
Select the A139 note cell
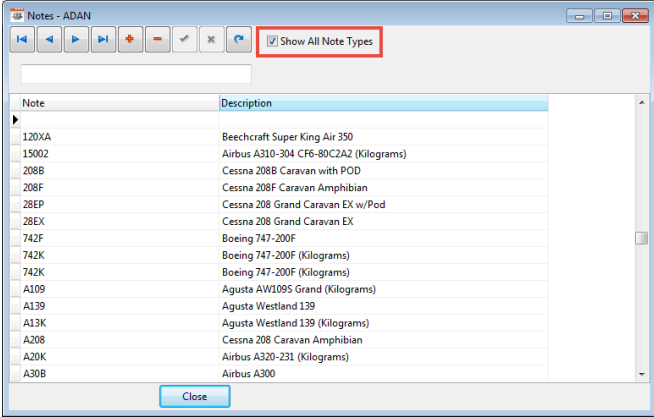tap(120, 306)
